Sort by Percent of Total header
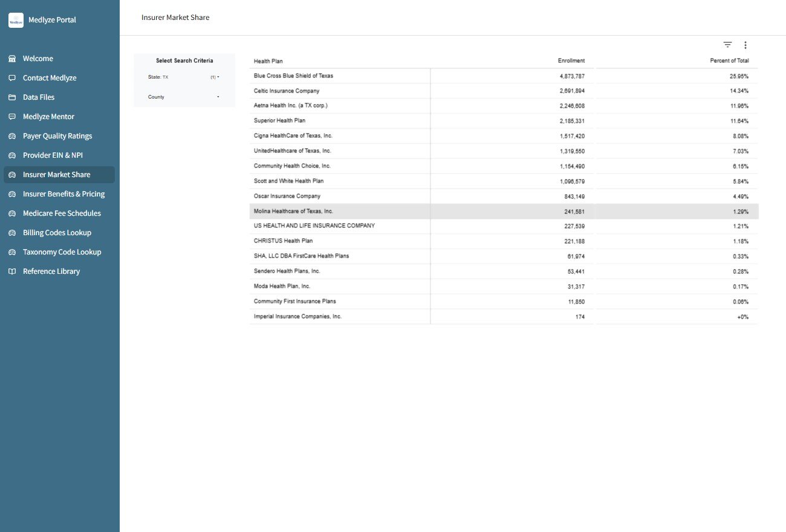786x532 pixels. point(729,61)
